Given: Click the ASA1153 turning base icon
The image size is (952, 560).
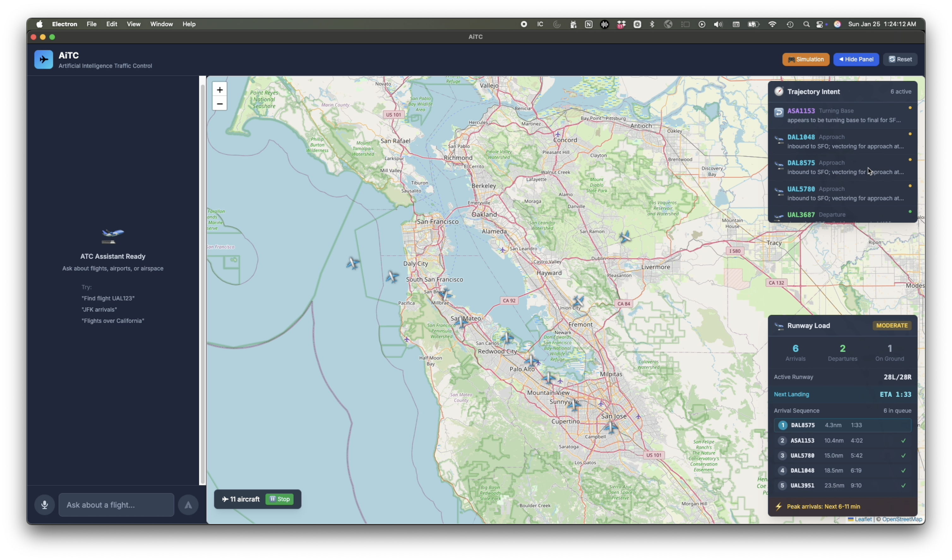Looking at the screenshot, I should pyautogui.click(x=779, y=113).
